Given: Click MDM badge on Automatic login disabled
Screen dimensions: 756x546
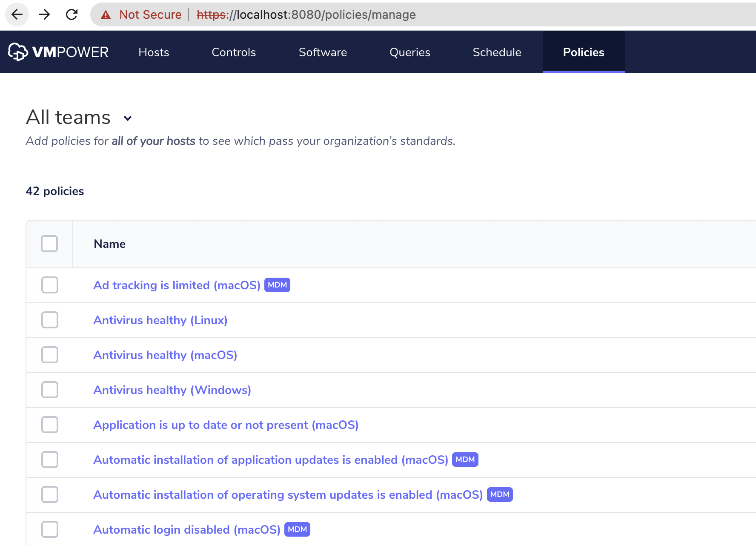Looking at the screenshot, I should 297,529.
